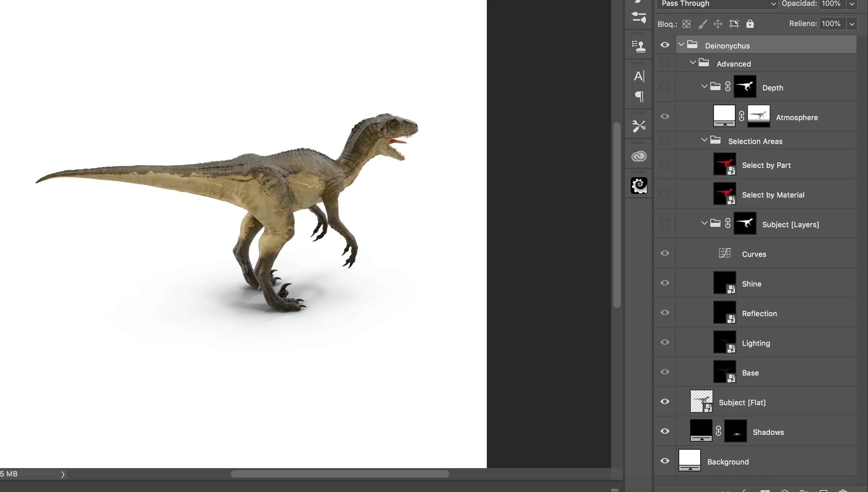
Task: Hide the Shadows layer
Action: pyautogui.click(x=665, y=431)
